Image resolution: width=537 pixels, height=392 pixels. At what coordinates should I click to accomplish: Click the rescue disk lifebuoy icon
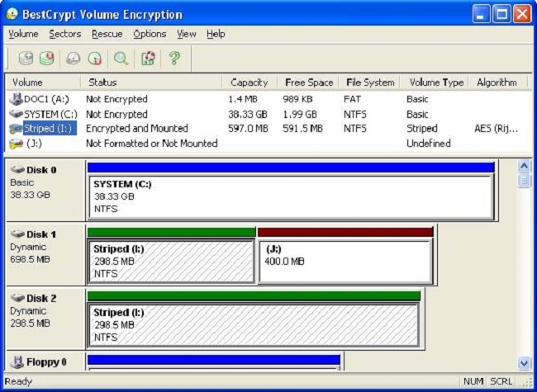(x=148, y=59)
